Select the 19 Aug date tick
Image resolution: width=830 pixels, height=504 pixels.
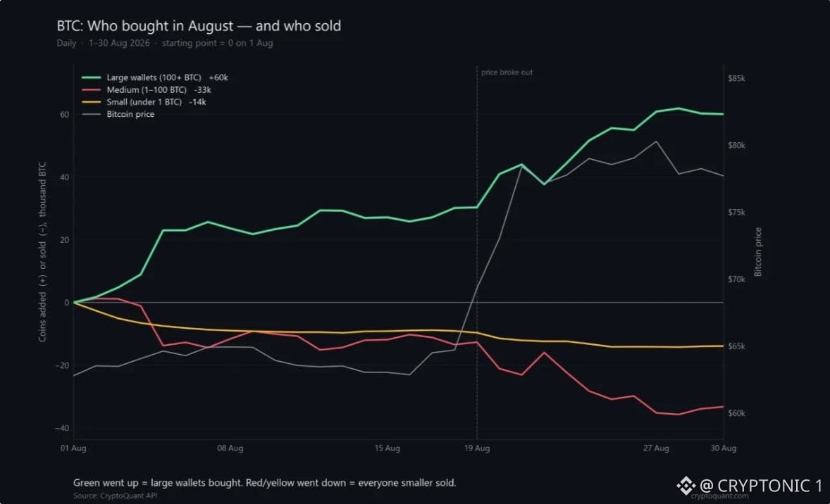[477, 448]
